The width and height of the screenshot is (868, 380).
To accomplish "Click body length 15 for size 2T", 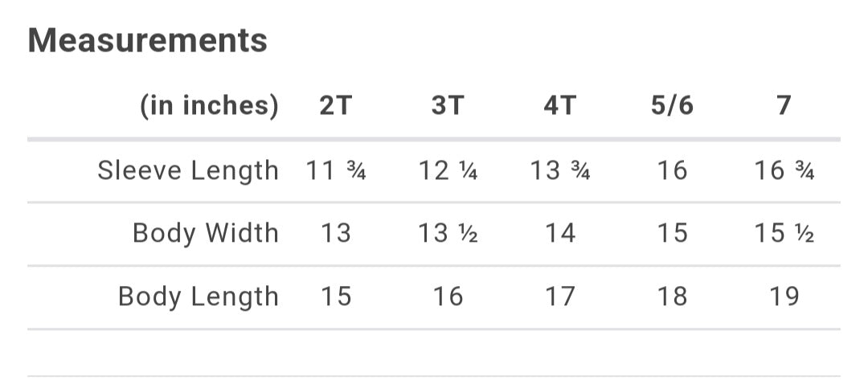I will coord(336,296).
